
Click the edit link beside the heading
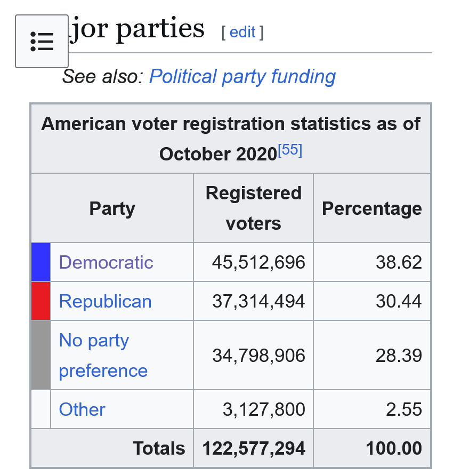point(242,32)
